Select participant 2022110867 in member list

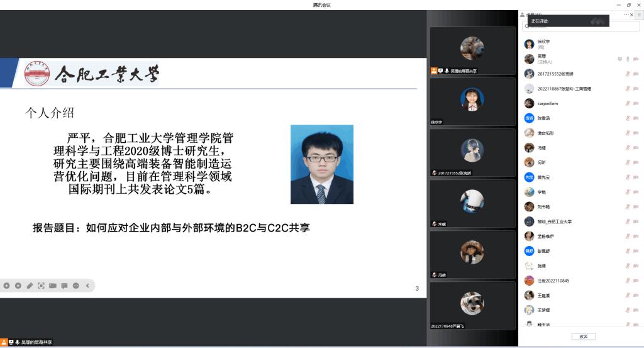(564, 89)
